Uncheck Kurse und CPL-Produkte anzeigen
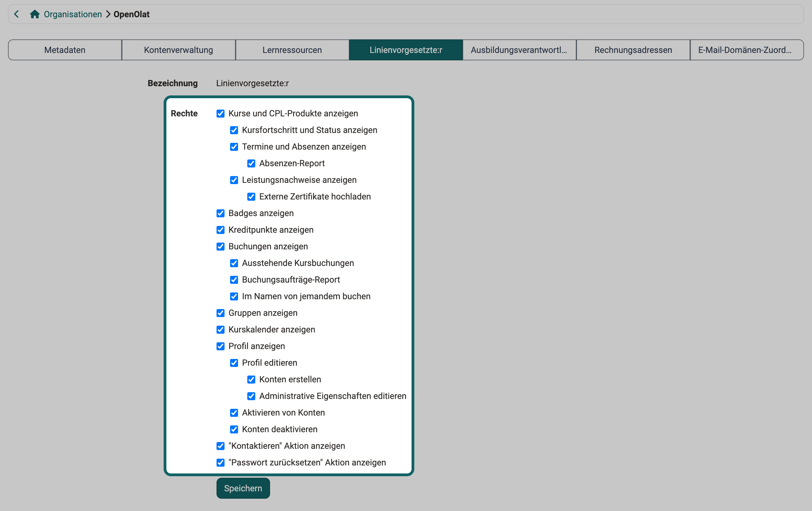This screenshot has height=511, width=812. 221,113
